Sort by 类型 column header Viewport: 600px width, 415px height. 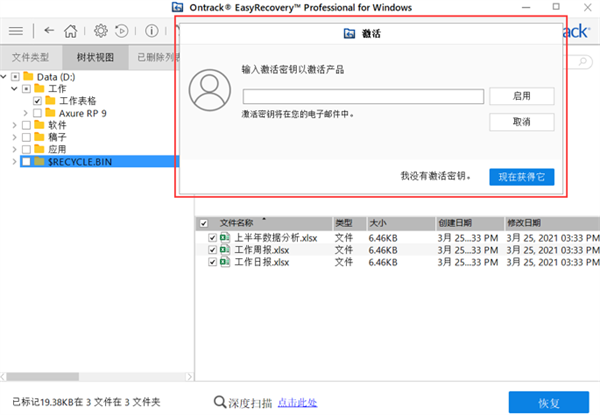click(349, 223)
